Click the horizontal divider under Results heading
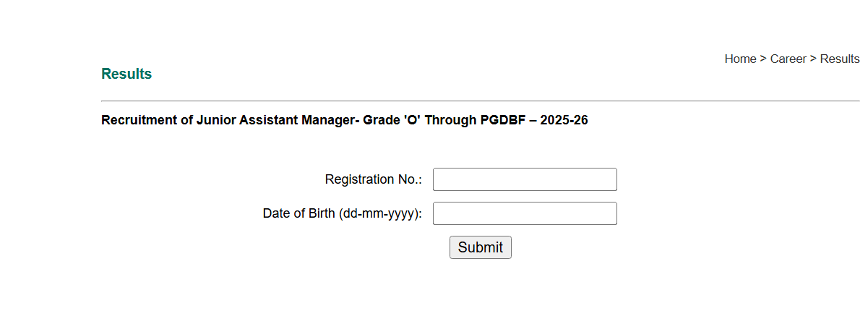Viewport: 868px width, 324px height. pyautogui.click(x=480, y=101)
